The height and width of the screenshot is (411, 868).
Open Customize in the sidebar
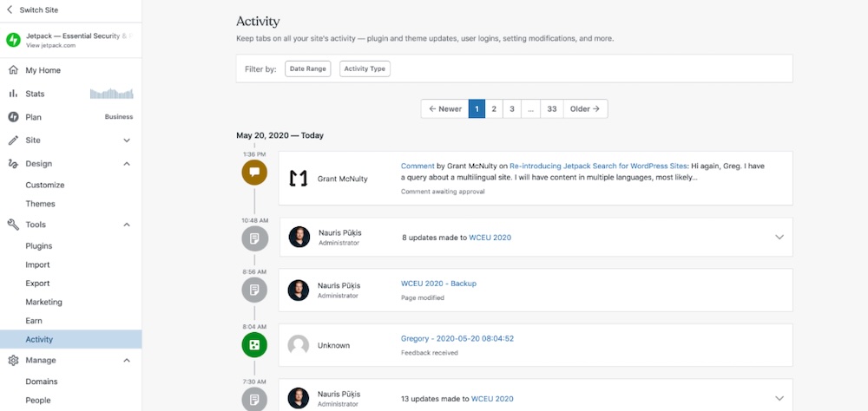45,185
